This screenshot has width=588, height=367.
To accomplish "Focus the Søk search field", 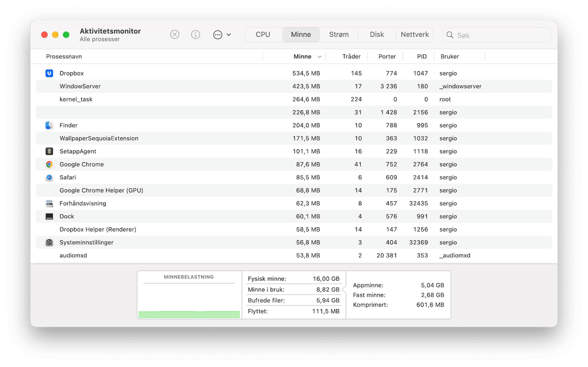I will coord(497,35).
